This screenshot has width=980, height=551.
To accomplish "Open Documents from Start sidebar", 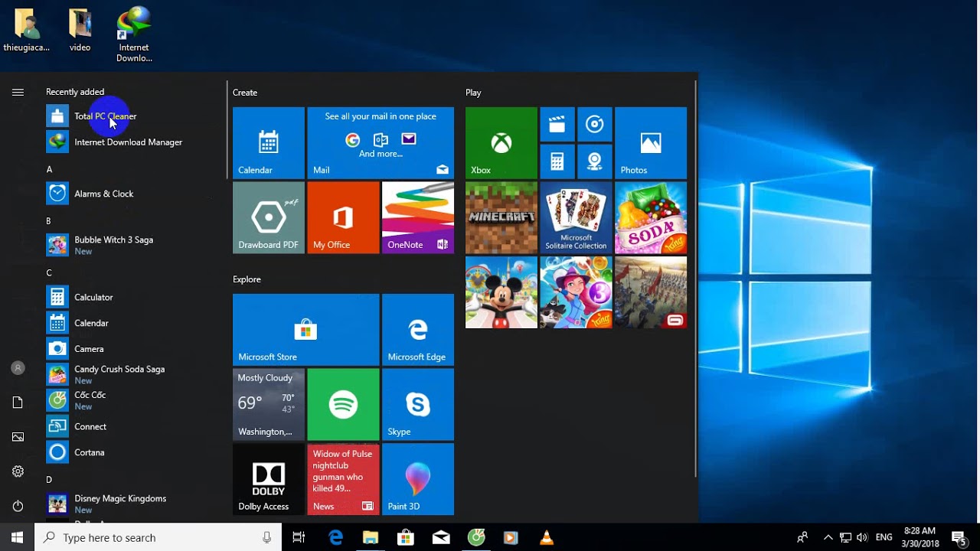I will click(x=18, y=403).
